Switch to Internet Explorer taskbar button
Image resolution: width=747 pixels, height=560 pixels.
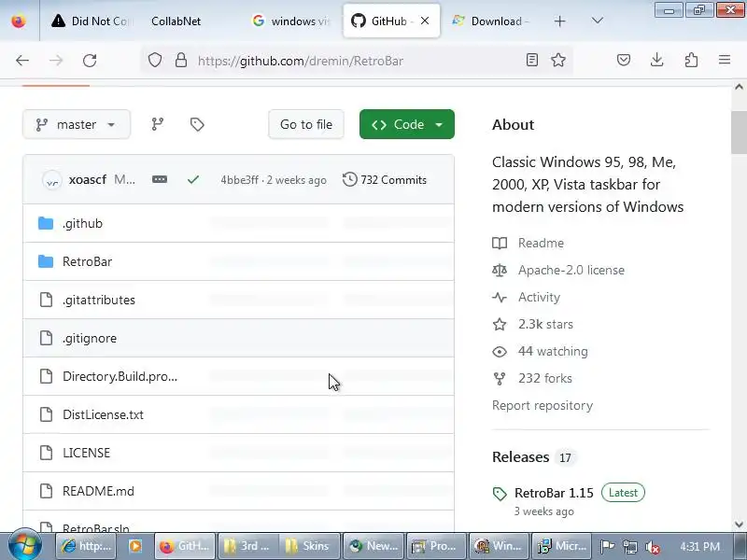tap(86, 546)
